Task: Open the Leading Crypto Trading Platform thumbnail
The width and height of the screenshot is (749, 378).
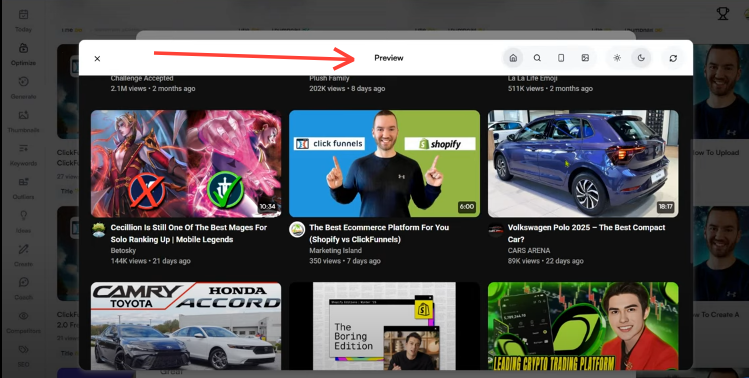Action: coord(583,325)
